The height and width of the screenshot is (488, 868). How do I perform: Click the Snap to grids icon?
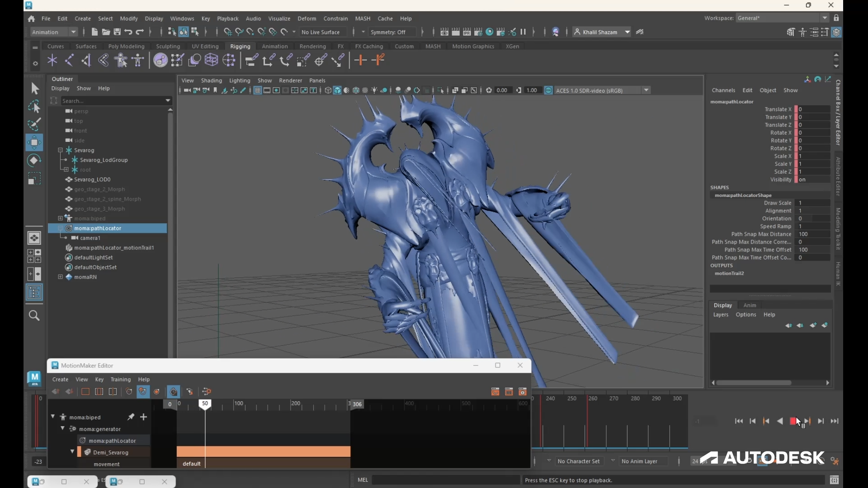coord(228,32)
